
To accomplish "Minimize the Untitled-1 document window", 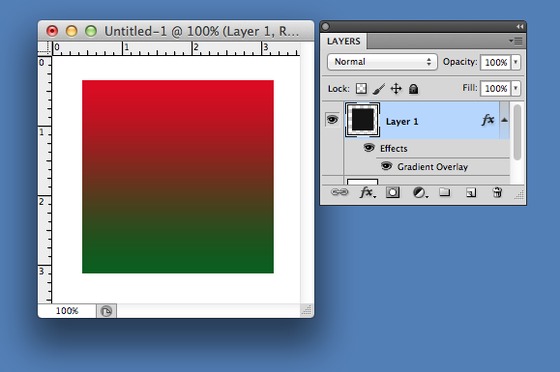I will point(71,31).
